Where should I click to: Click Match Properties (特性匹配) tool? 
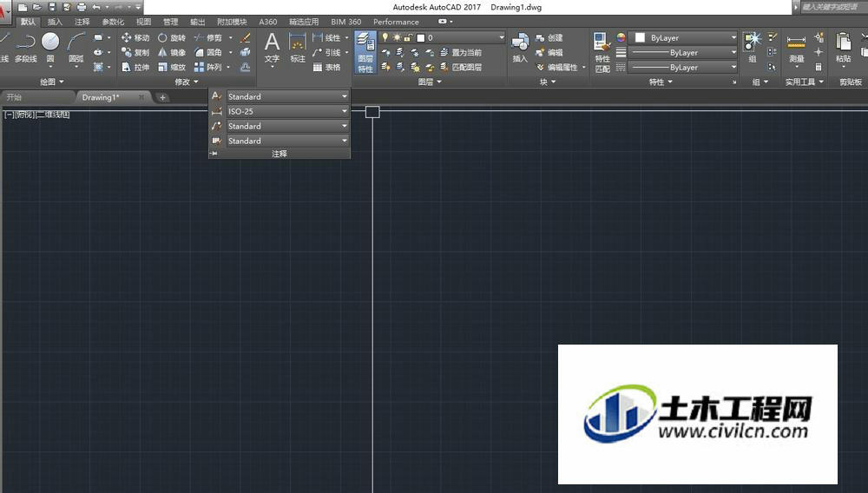602,52
